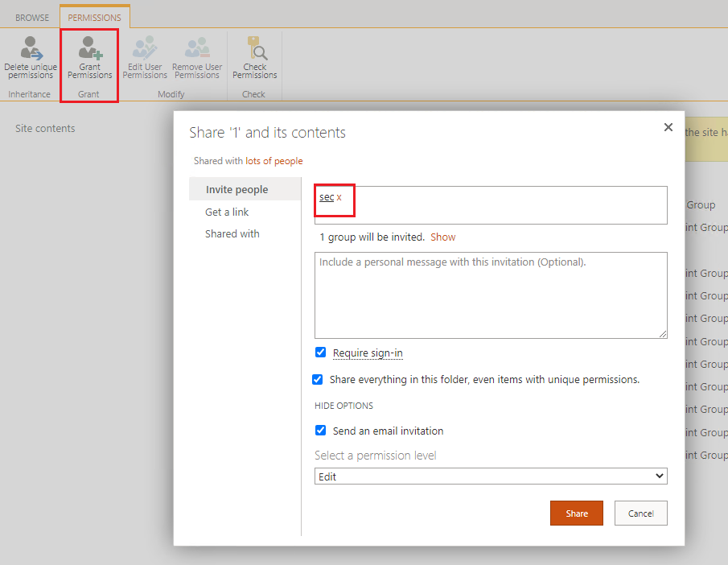Click the Delete unique permissions icon
The width and height of the screenshot is (728, 565).
click(30, 55)
